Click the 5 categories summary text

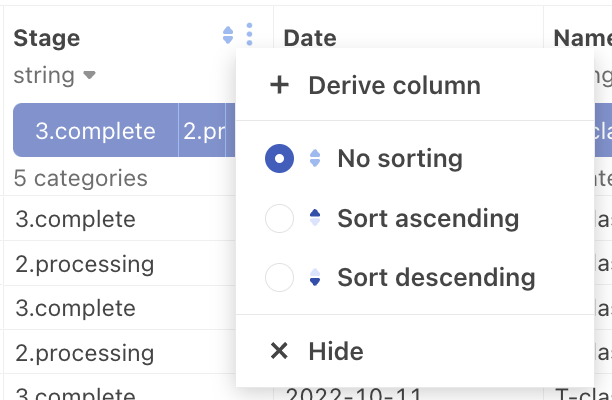click(81, 179)
